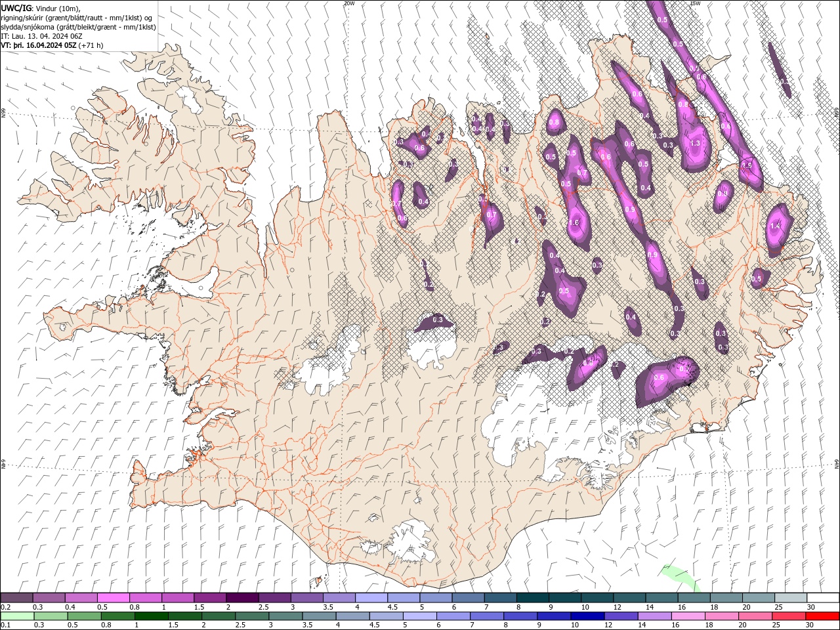Viewport: 840px width, 630px height.
Task: Click the 'IT: Lau. 13. 04. 2024 06Z' line
Action: (41, 36)
